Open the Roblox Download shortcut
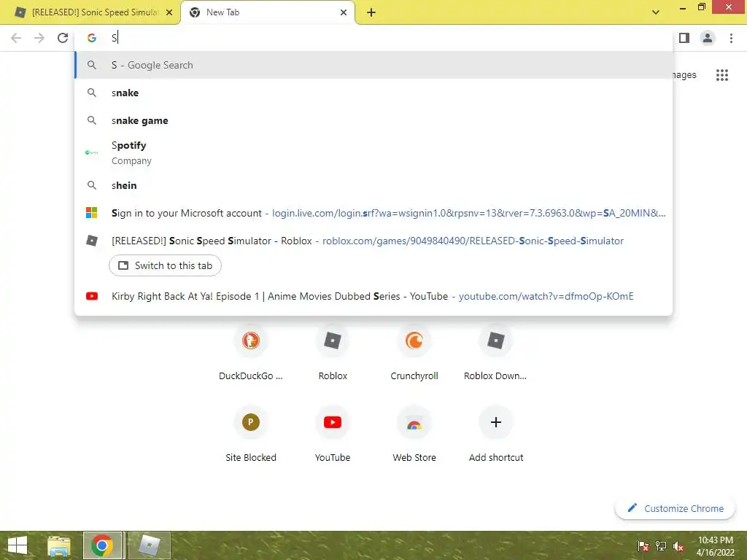 (495, 353)
